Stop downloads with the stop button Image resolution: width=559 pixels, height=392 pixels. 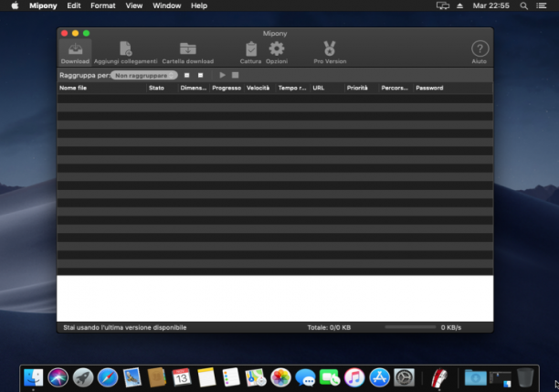point(236,75)
